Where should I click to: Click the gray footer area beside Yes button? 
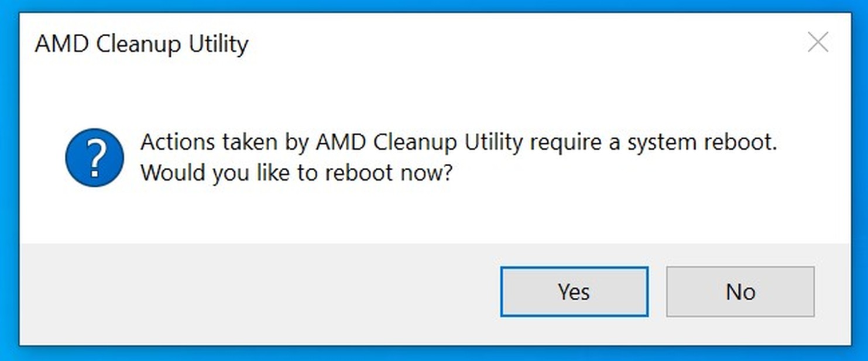click(x=258, y=293)
